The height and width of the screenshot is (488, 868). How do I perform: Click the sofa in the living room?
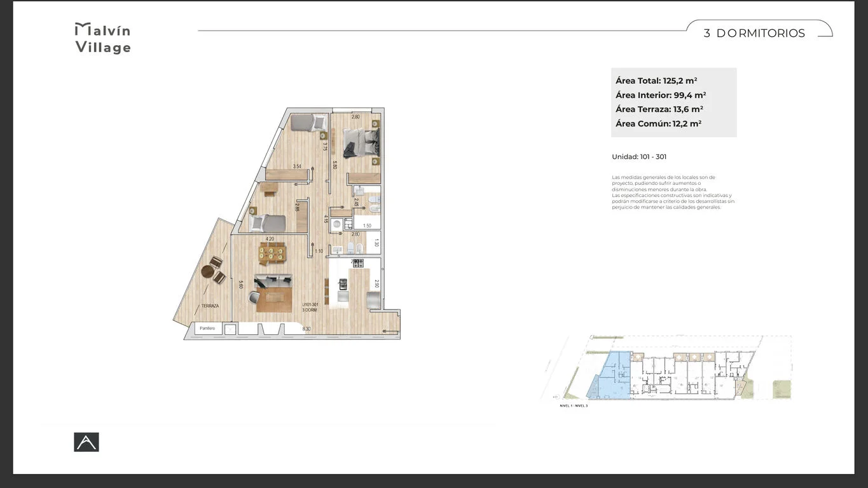(x=273, y=281)
